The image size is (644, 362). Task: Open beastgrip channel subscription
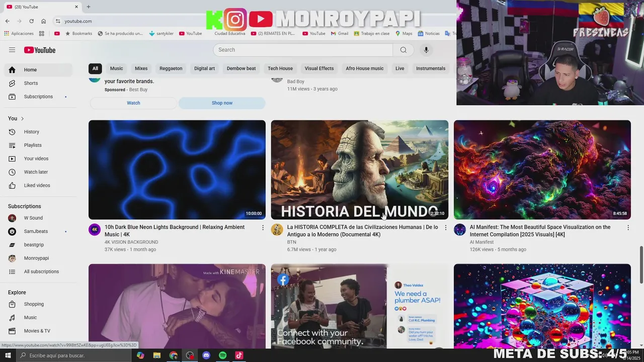click(x=38, y=245)
